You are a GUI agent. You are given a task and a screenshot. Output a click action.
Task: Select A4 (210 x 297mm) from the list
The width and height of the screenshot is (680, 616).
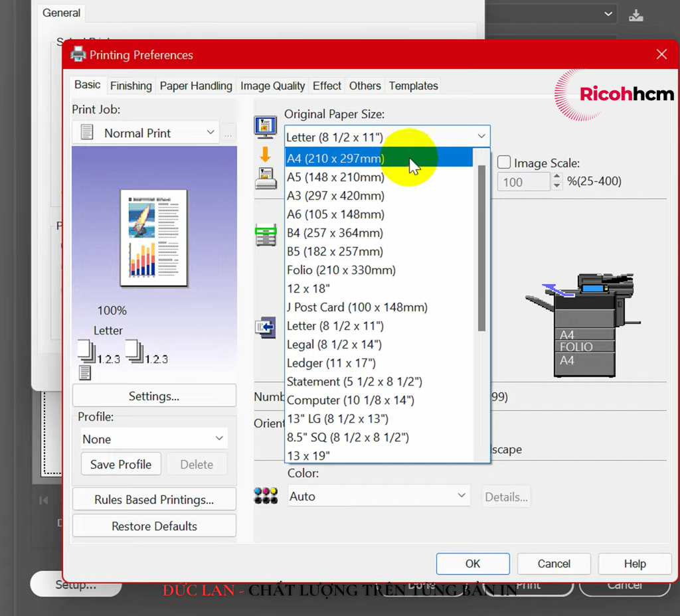(335, 159)
